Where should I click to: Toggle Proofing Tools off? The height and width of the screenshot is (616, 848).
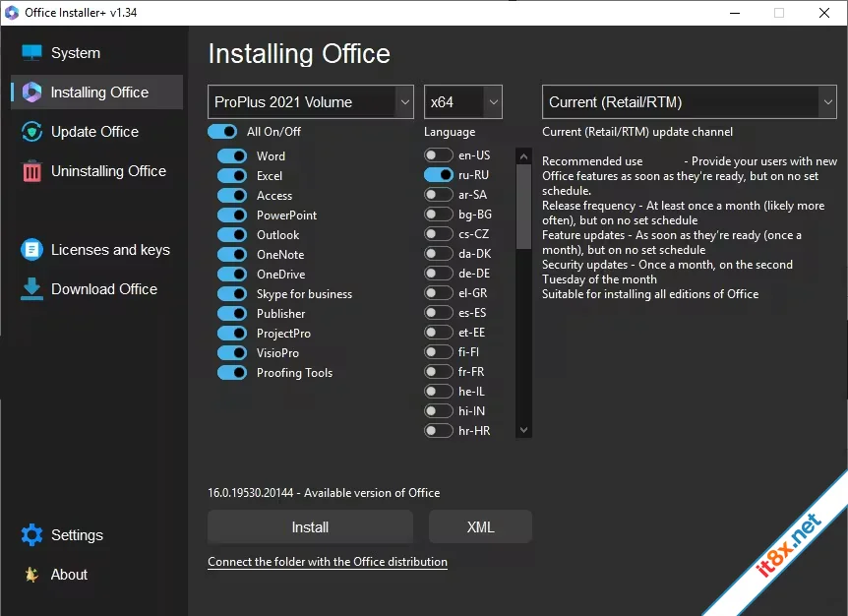tap(232, 373)
